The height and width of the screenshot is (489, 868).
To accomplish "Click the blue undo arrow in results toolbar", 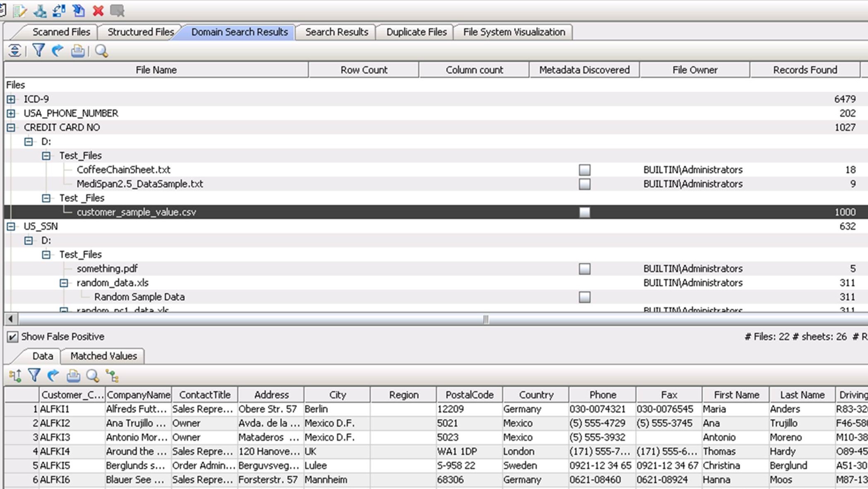I will coord(57,51).
